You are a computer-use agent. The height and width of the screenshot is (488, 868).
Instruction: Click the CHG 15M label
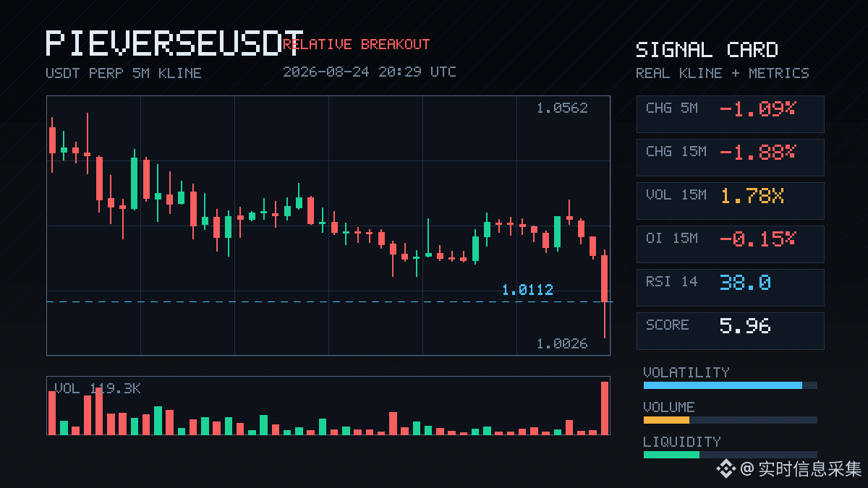click(x=676, y=151)
